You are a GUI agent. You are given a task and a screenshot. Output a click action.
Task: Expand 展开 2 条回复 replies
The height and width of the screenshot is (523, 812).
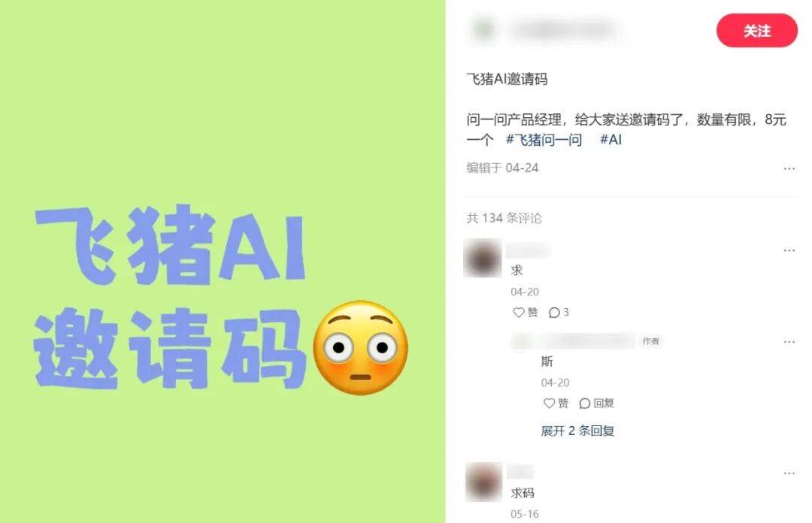tap(577, 431)
